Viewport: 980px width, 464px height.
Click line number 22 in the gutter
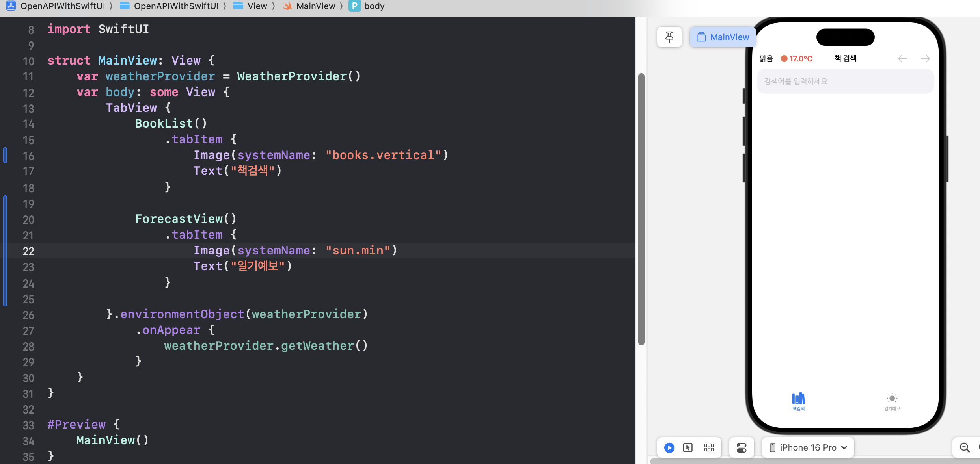pyautogui.click(x=28, y=251)
